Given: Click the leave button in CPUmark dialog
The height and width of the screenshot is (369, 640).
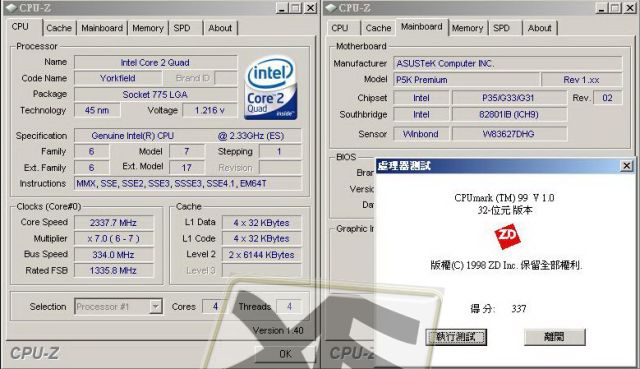Looking at the screenshot, I should point(555,337).
